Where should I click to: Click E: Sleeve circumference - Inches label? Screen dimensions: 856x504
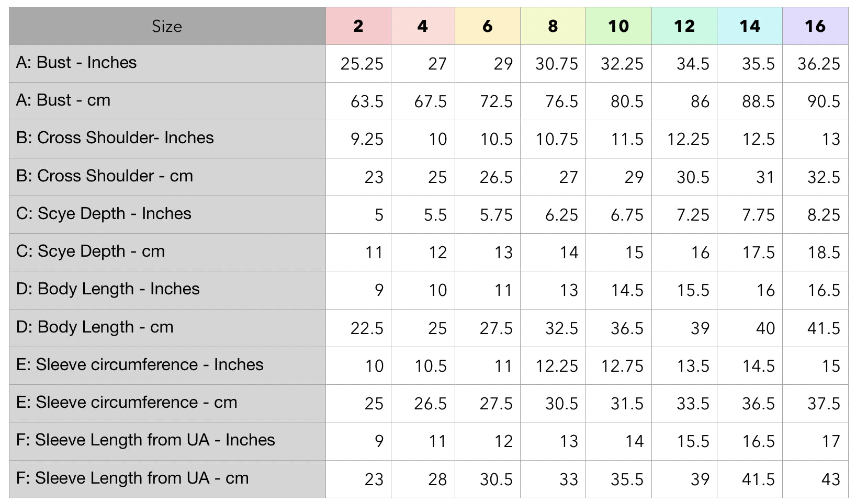[140, 365]
